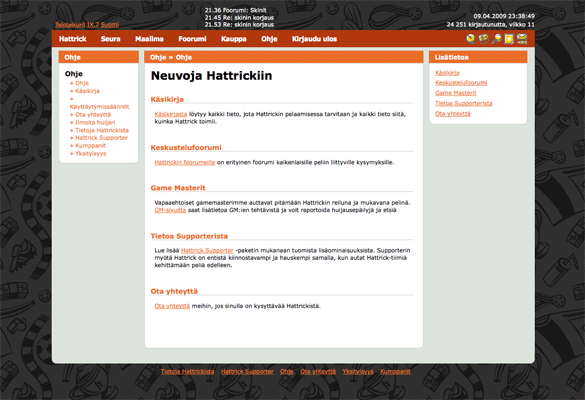Click the tickets icon in the orange navigation bar
The image size is (585, 400).
click(x=484, y=39)
